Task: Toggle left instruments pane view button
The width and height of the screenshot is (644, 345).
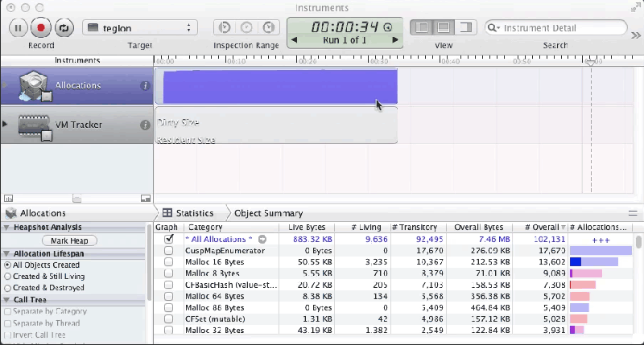Action: tap(421, 27)
